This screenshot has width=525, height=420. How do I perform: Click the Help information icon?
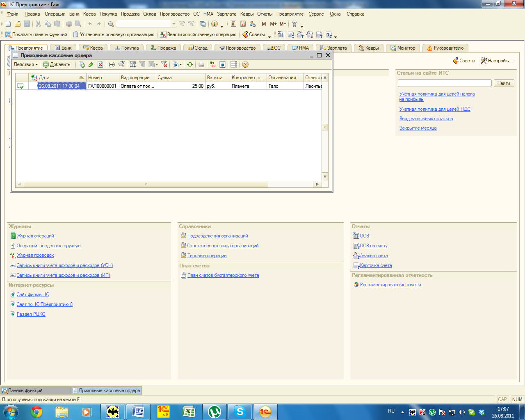pyautogui.click(x=214, y=24)
